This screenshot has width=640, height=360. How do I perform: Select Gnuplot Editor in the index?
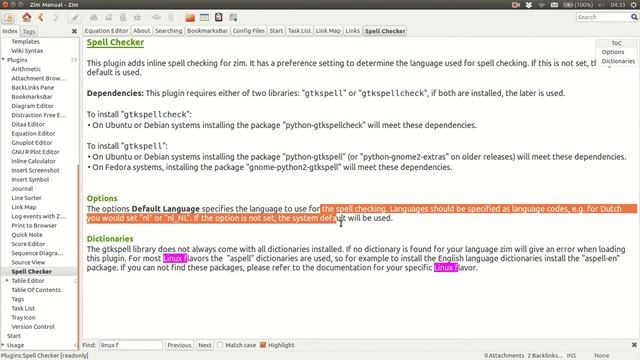click(32, 142)
